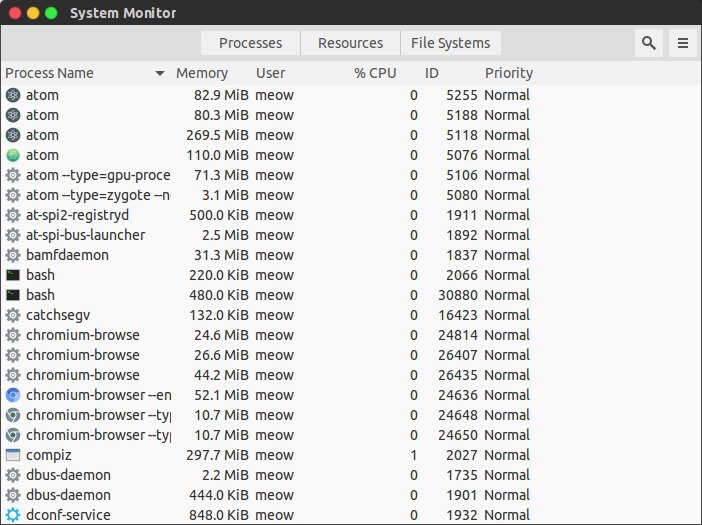Close the System Monitor window
Screen dimensions: 702x525
click(x=15, y=13)
